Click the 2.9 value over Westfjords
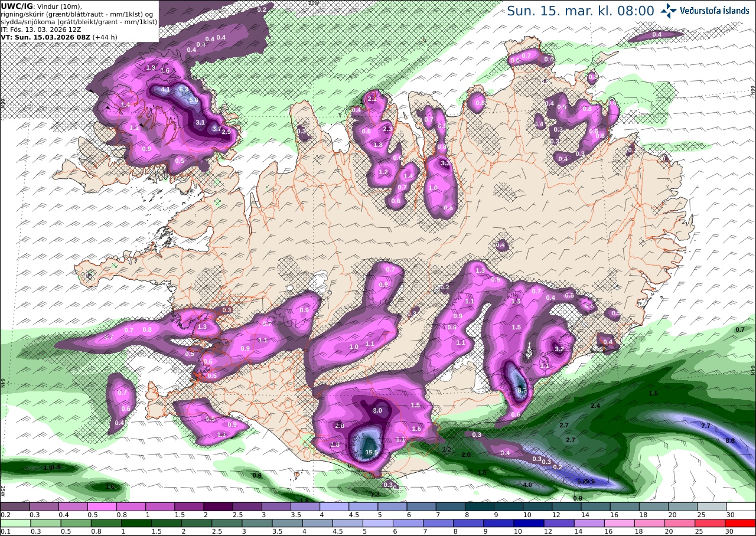756x536 pixels. click(226, 132)
